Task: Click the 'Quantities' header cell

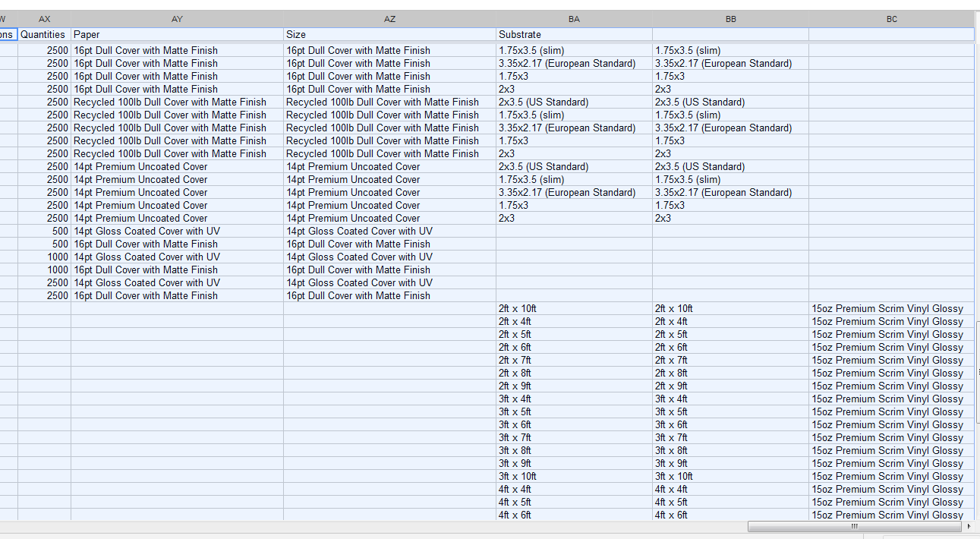Action: click(45, 34)
